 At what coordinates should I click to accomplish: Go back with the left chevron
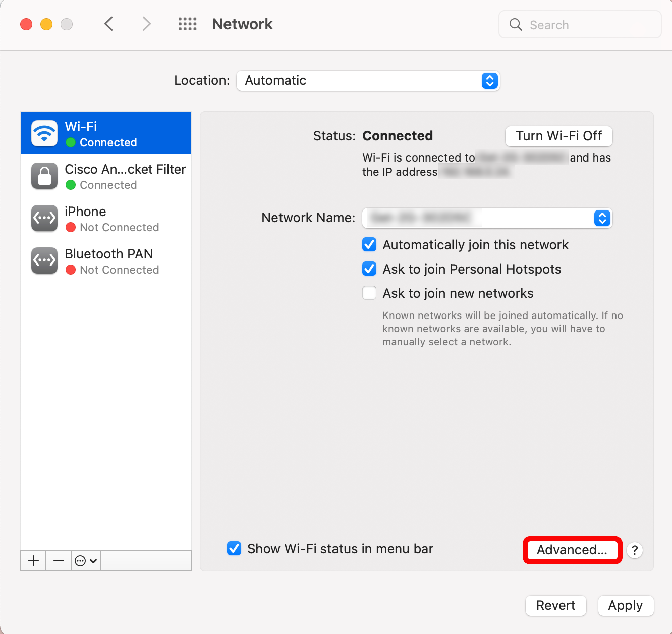tap(108, 24)
